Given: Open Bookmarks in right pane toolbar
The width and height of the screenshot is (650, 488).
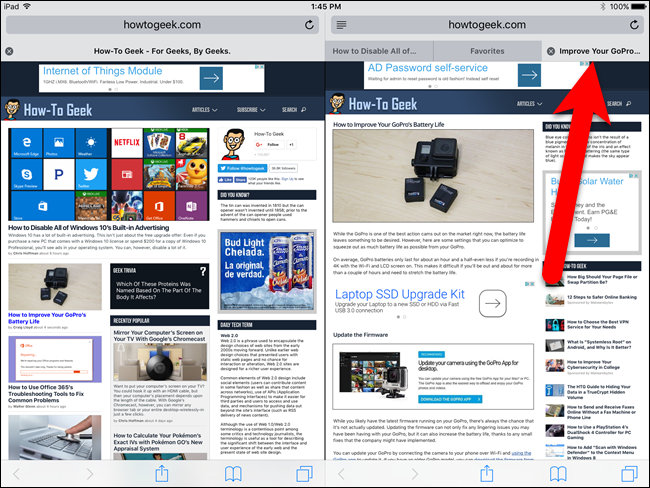Looking at the screenshot, I should (558, 473).
